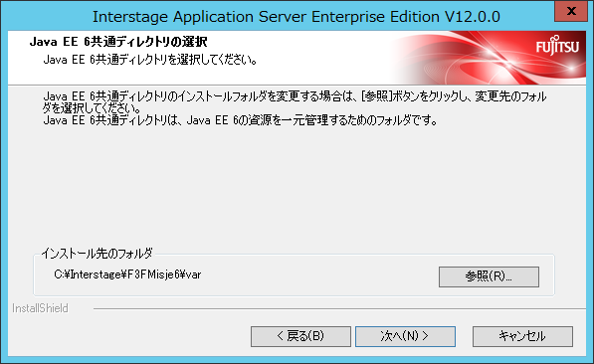Click the separator line beside InstallShield
This screenshot has width=594, height=364.
pos(339,308)
